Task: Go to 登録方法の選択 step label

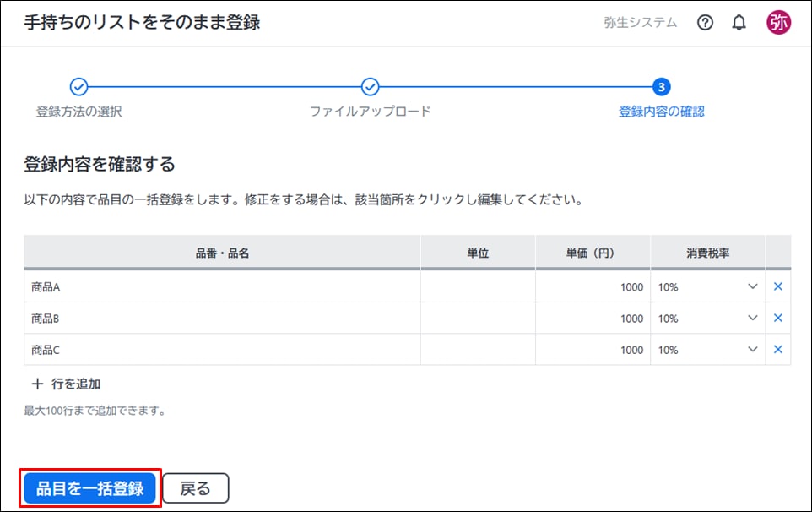Action: (x=78, y=112)
